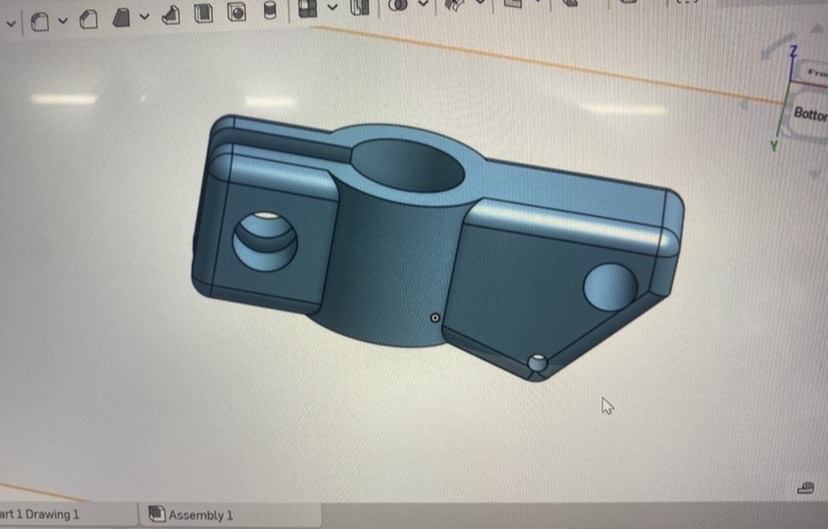Click the Bottom face of the view cube
Viewport: 828px width, 529px height.
point(809,113)
